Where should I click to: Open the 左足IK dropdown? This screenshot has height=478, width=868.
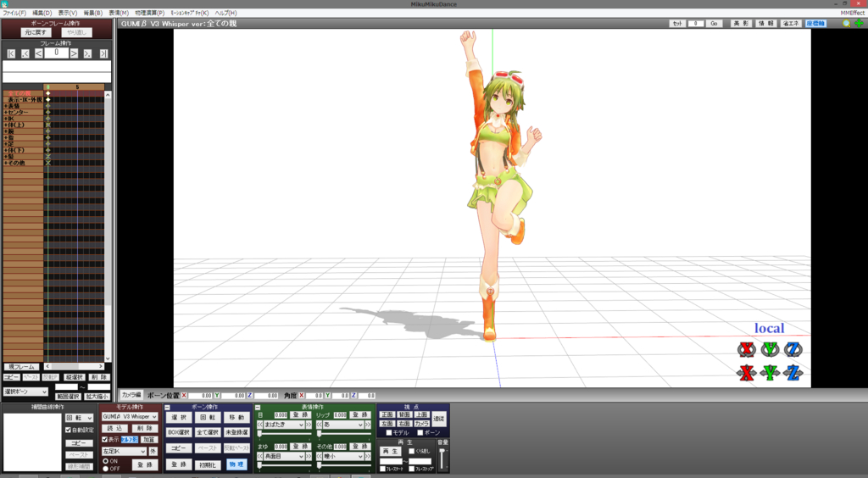coord(124,452)
